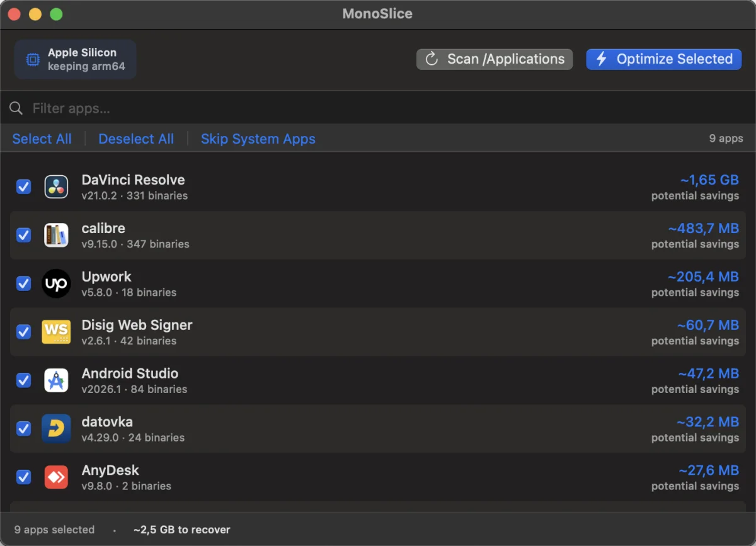The height and width of the screenshot is (546, 756).
Task: Click Deselect All link
Action: pos(136,139)
